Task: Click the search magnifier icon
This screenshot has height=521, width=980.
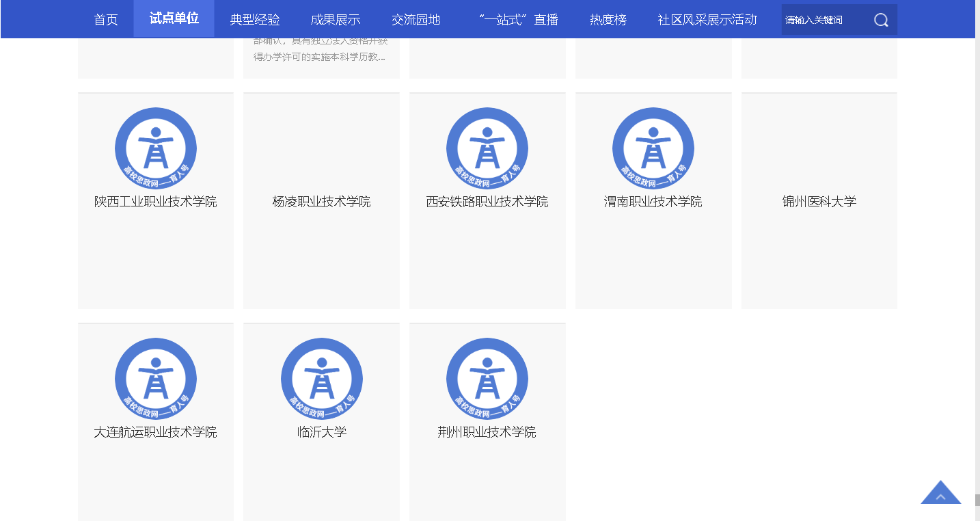Action: [x=881, y=20]
